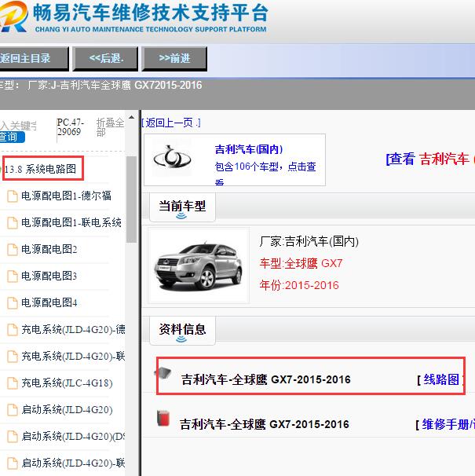Image resolution: width=475 pixels, height=476 pixels.
Task: Click the Geely brand logo thumbnail
Action: pos(172,159)
